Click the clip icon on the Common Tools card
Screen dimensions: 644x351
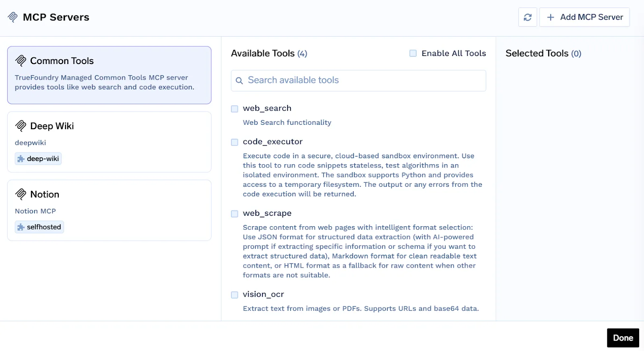(x=21, y=60)
